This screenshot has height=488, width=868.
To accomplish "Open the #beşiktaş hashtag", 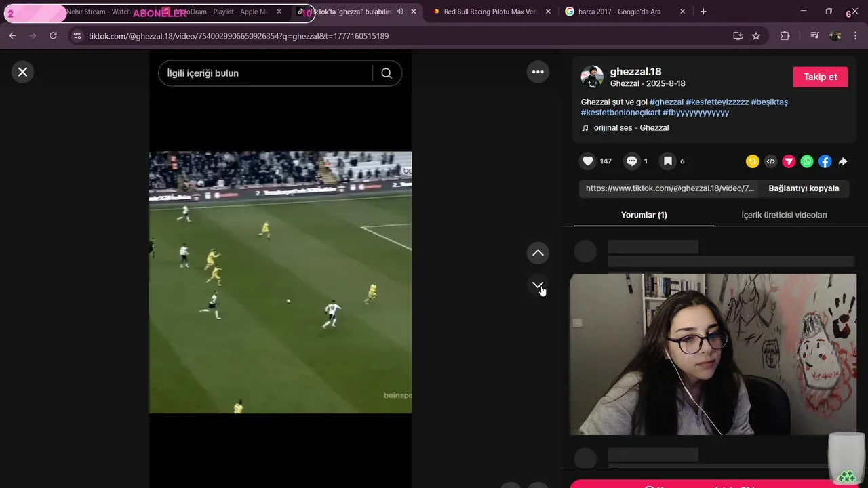I will click(x=769, y=102).
